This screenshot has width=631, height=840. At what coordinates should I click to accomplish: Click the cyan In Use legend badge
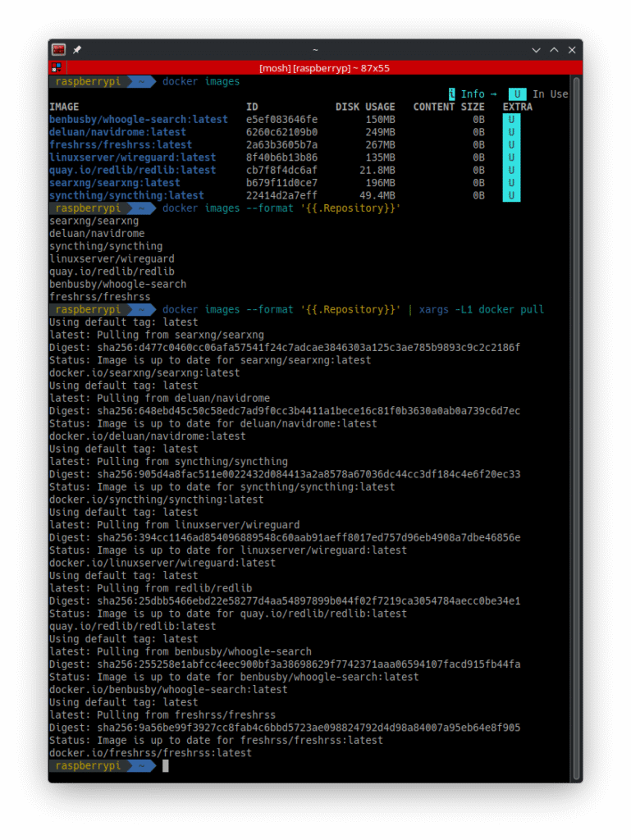pos(517,94)
